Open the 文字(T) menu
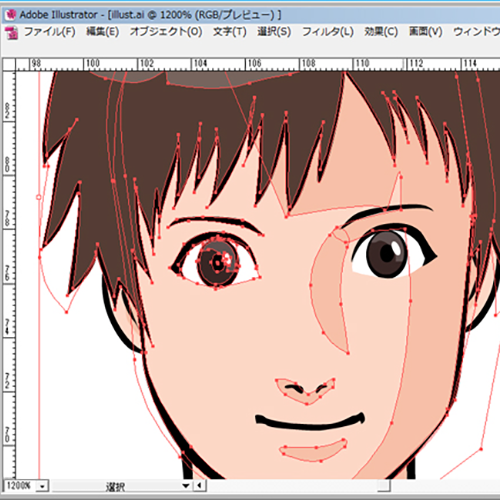 coord(230,32)
